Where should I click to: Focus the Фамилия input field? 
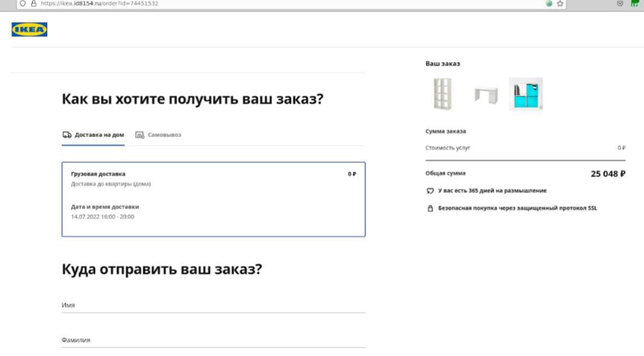[x=213, y=340]
